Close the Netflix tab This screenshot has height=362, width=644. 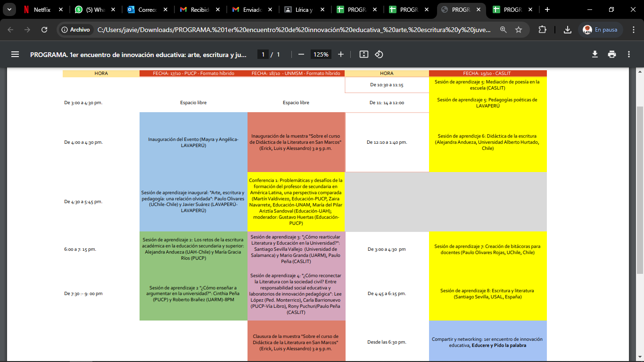(x=60, y=9)
